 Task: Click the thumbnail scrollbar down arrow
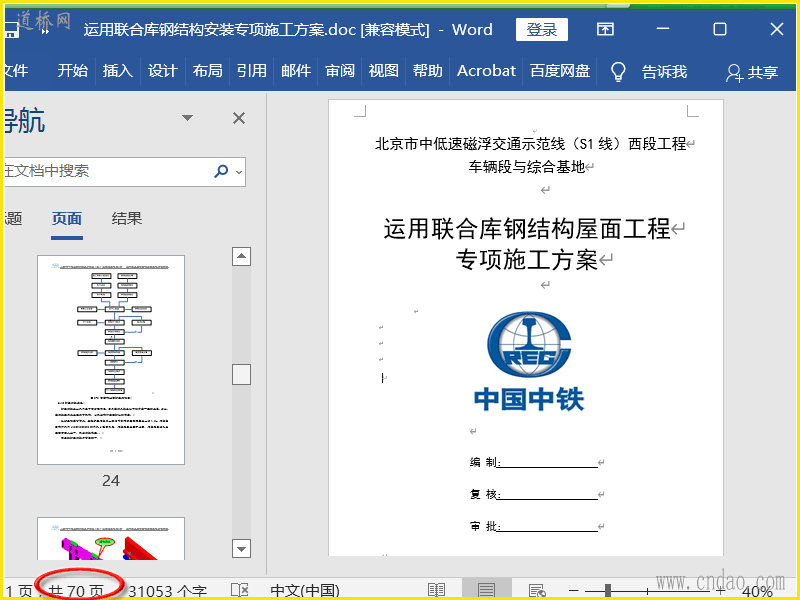(241, 549)
